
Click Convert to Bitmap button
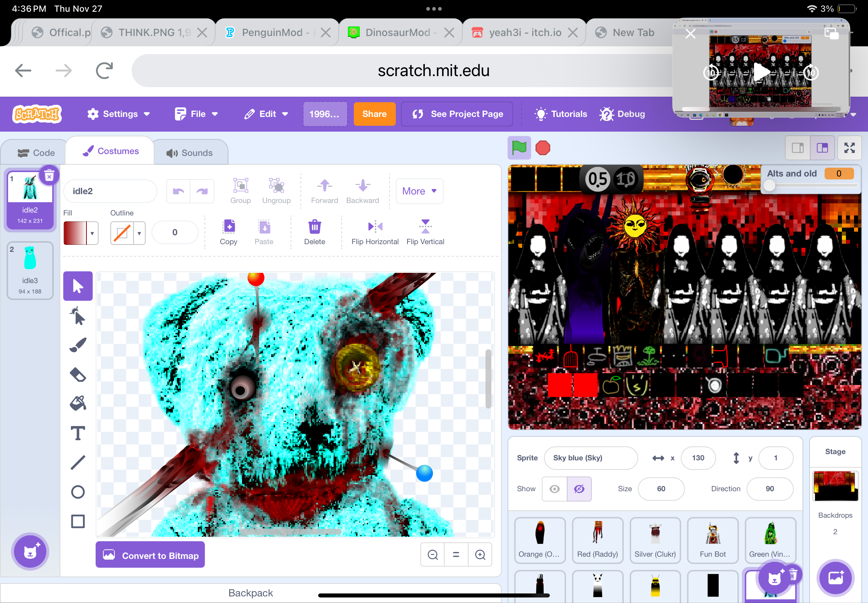click(x=150, y=555)
